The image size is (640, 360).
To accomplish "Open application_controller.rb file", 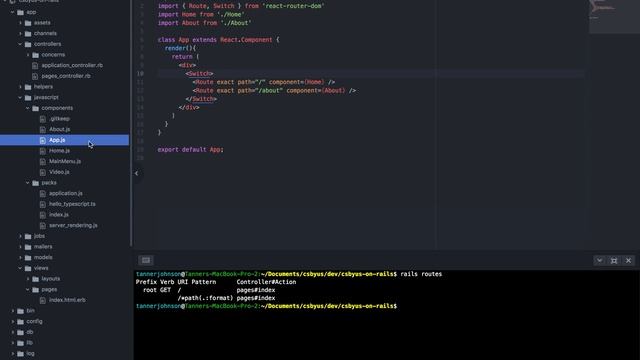I will 72,65.
